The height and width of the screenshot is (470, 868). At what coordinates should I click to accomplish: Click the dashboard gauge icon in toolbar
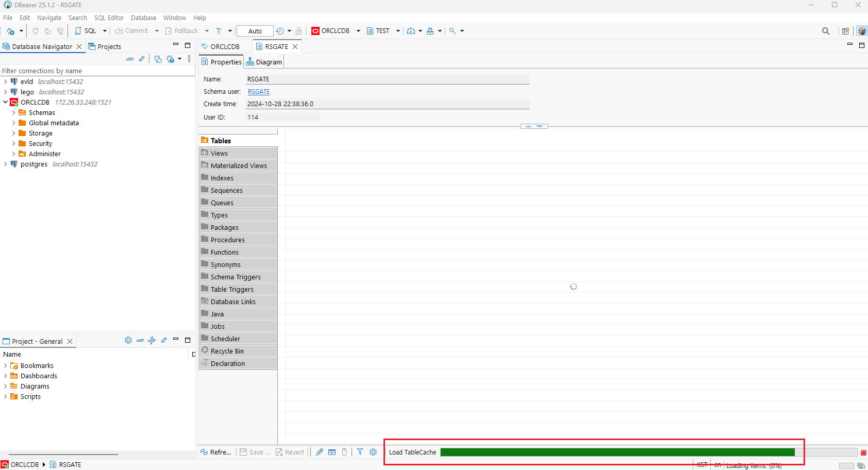(411, 31)
